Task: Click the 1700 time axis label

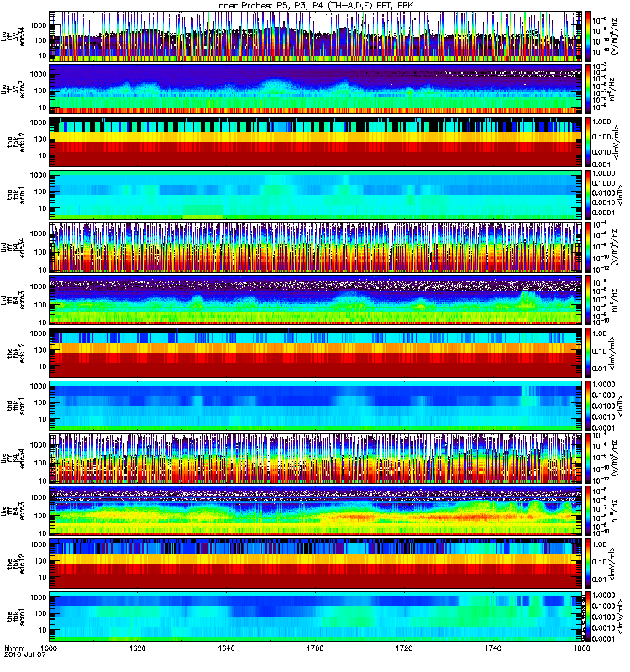Action: coord(315,648)
